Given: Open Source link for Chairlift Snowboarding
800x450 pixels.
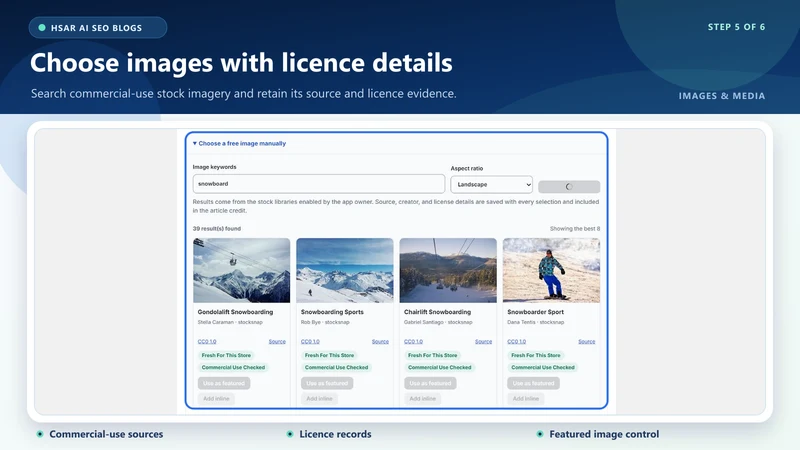Looking at the screenshot, I should 483,341.
